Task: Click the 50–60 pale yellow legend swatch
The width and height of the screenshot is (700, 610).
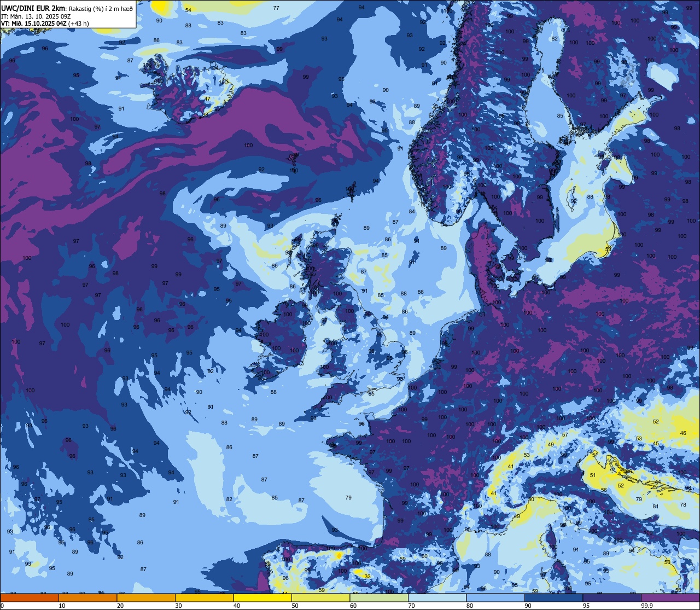Action: point(320,597)
